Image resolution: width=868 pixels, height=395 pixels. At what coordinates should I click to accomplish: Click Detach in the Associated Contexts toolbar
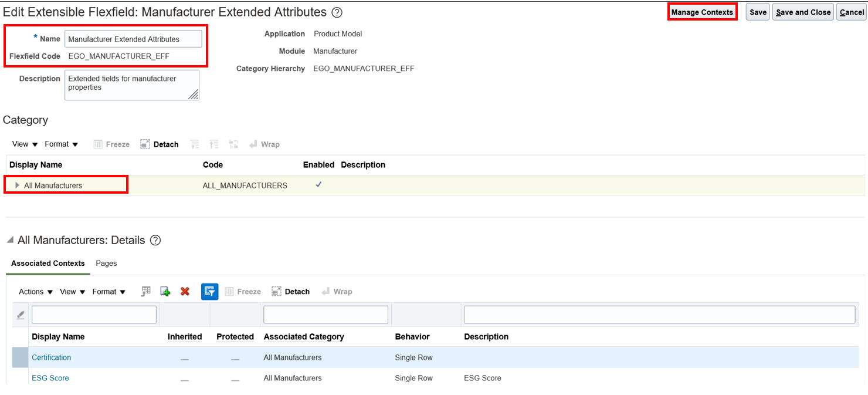[290, 292]
